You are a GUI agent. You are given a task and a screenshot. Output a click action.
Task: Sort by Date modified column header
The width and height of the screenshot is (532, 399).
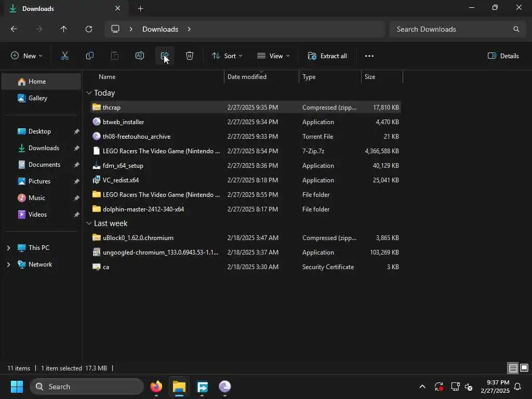pos(247,77)
